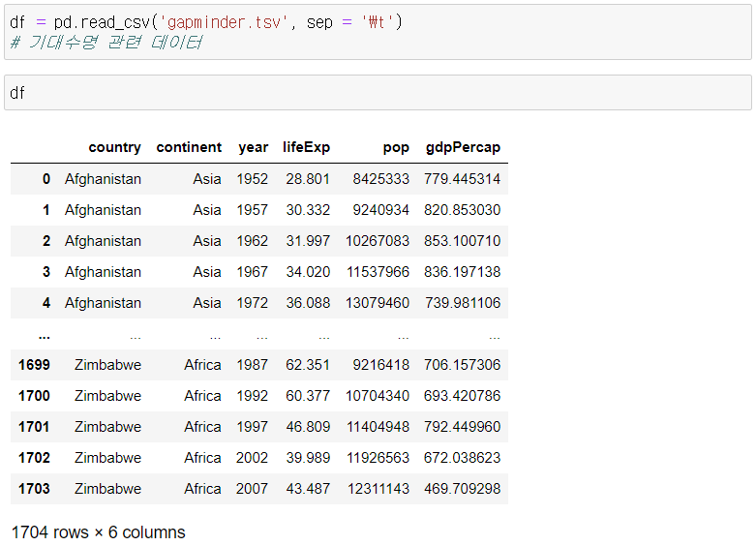Click lifeExp value 60.377

308,396
